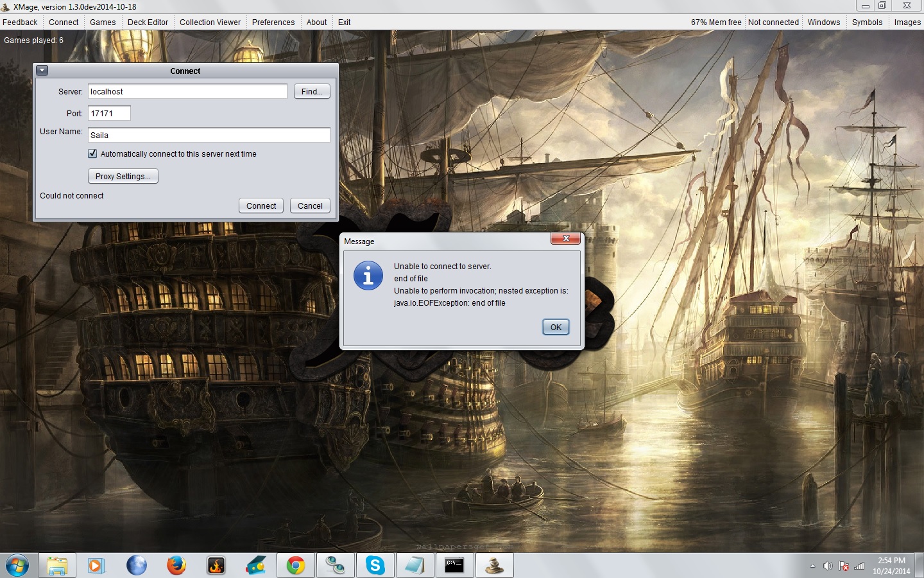Click the Find... server button

pyautogui.click(x=312, y=91)
